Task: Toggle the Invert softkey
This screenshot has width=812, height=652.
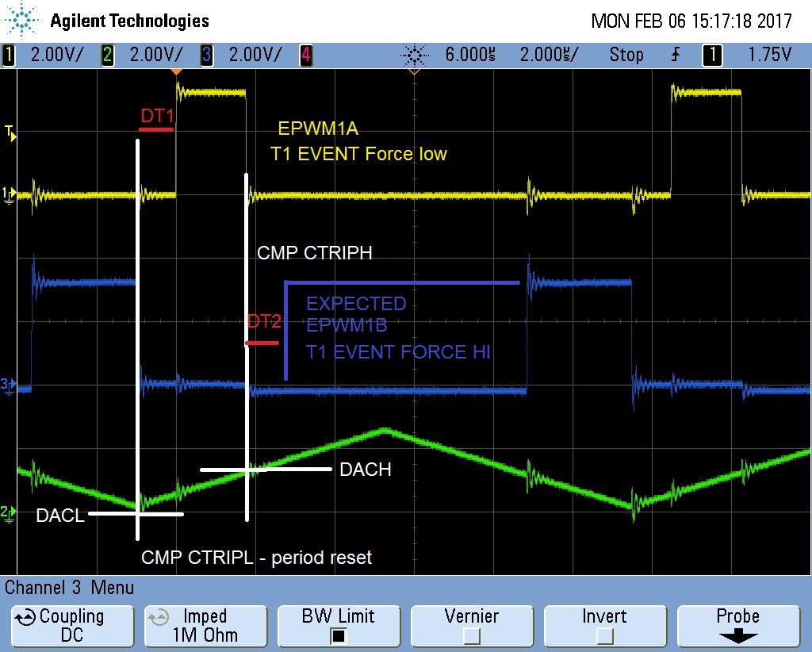Action: coord(605,627)
